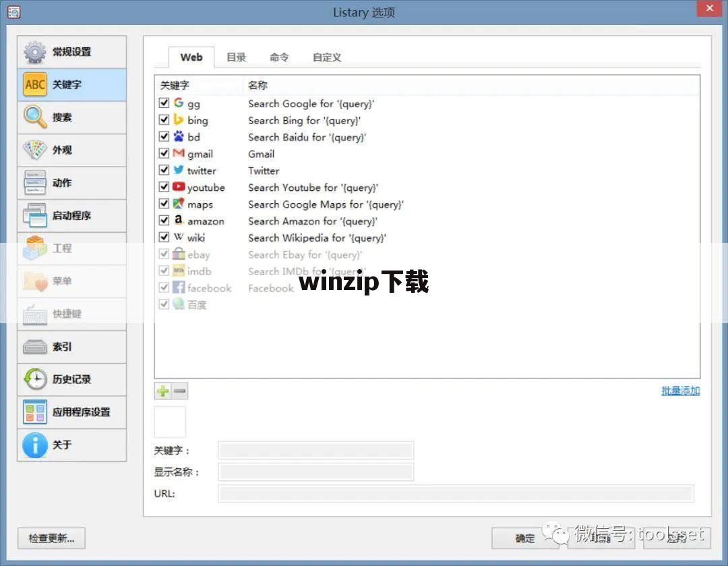This screenshot has height=566, width=728.
Task: Select 'Search Bing for {query}' row text
Action: pos(304,120)
